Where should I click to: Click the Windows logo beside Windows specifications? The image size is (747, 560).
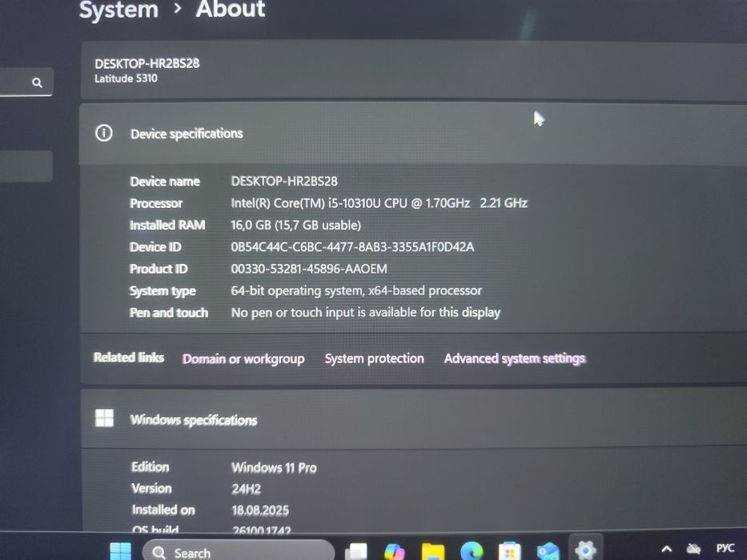point(104,418)
